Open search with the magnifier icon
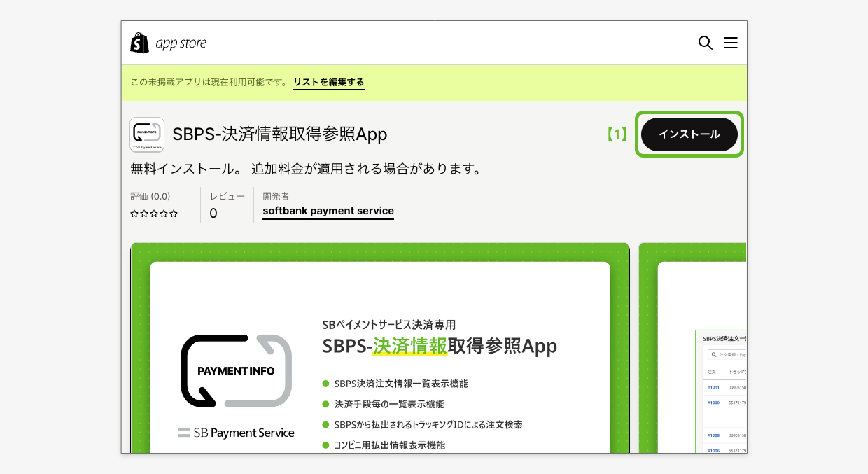868x474 pixels. 706,43
